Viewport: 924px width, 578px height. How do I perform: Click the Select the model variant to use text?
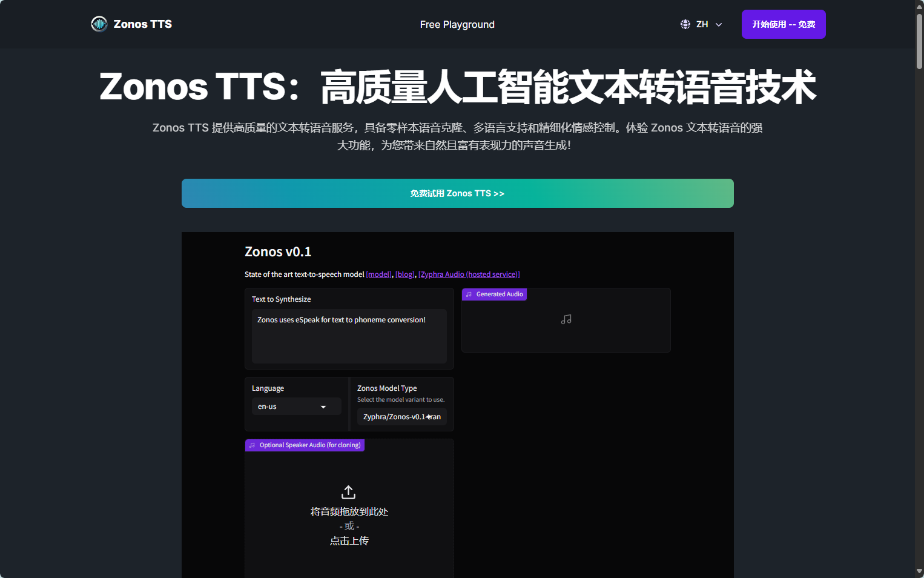401,400
